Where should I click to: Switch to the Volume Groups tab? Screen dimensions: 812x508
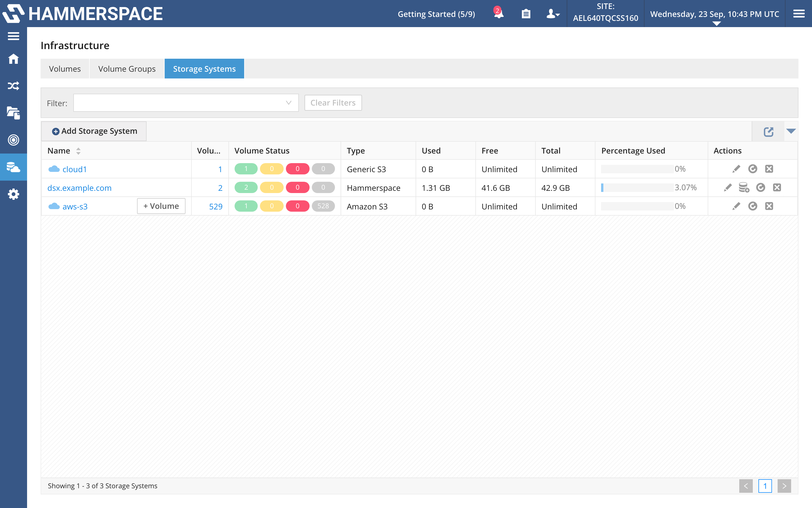point(127,69)
